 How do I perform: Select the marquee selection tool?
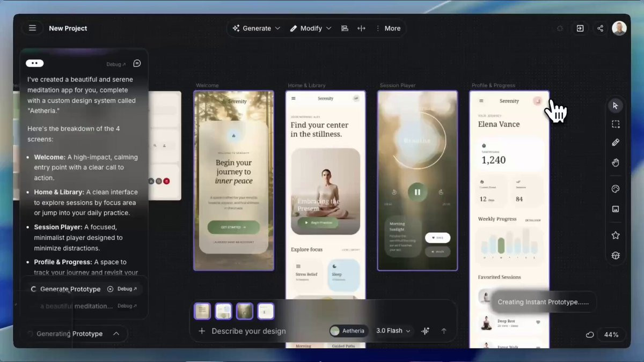tap(616, 124)
